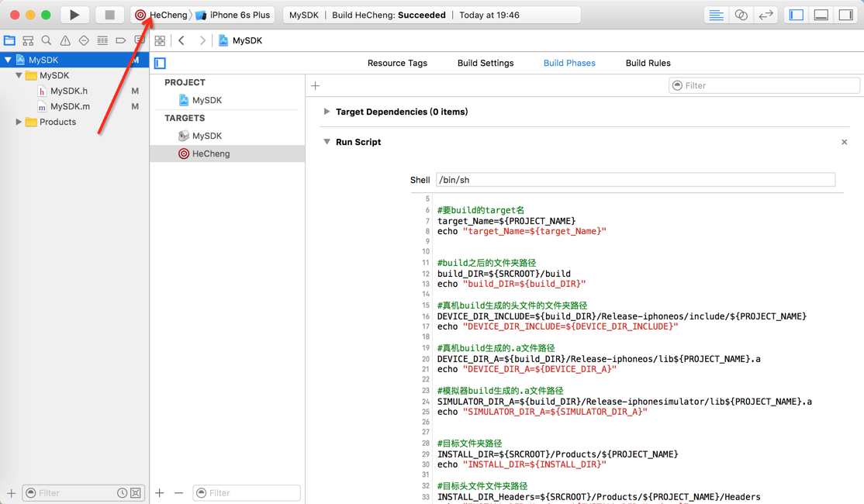Screen dimensions: 864x504
Task: Show the assistant editor
Action: (741, 15)
